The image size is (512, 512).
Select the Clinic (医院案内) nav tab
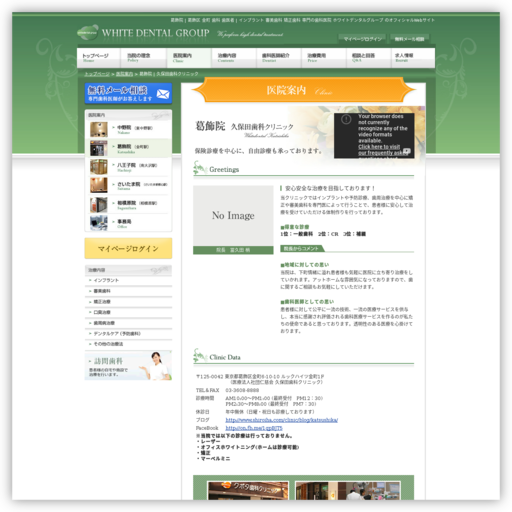coord(189,58)
